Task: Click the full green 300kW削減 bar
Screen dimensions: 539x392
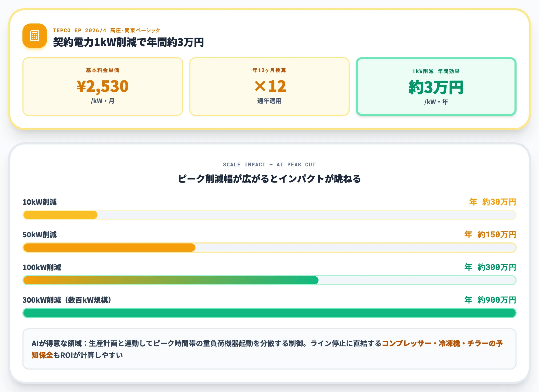Action: click(269, 313)
